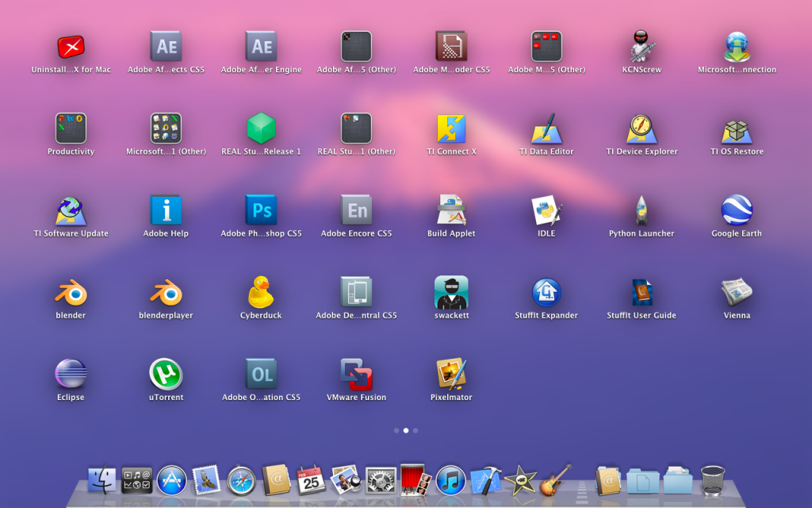Launch the blender app

[x=71, y=293]
